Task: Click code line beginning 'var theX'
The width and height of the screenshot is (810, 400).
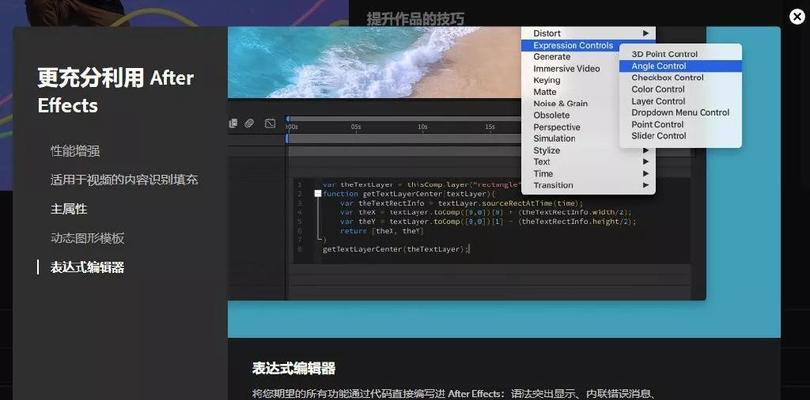Action: click(486, 212)
